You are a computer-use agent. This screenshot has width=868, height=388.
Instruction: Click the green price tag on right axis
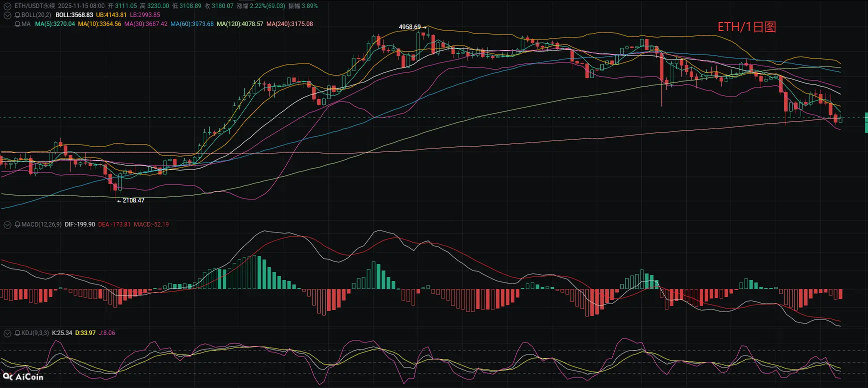pos(866,123)
